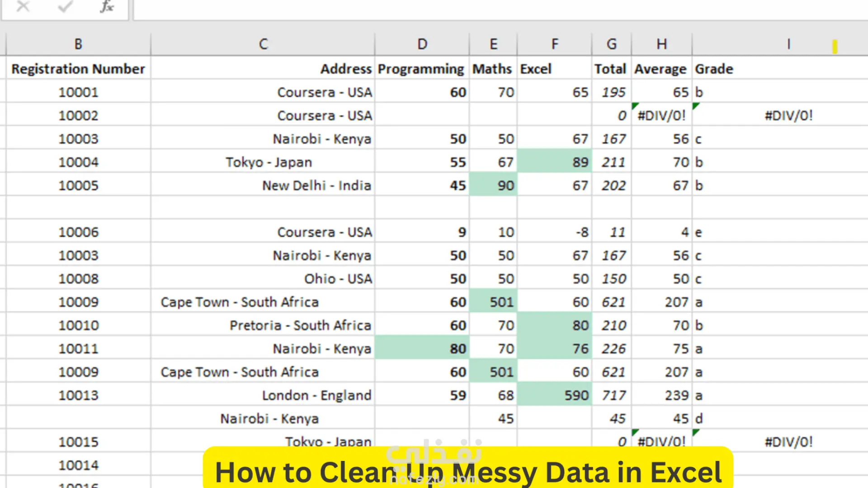Select column B header

tap(78, 44)
